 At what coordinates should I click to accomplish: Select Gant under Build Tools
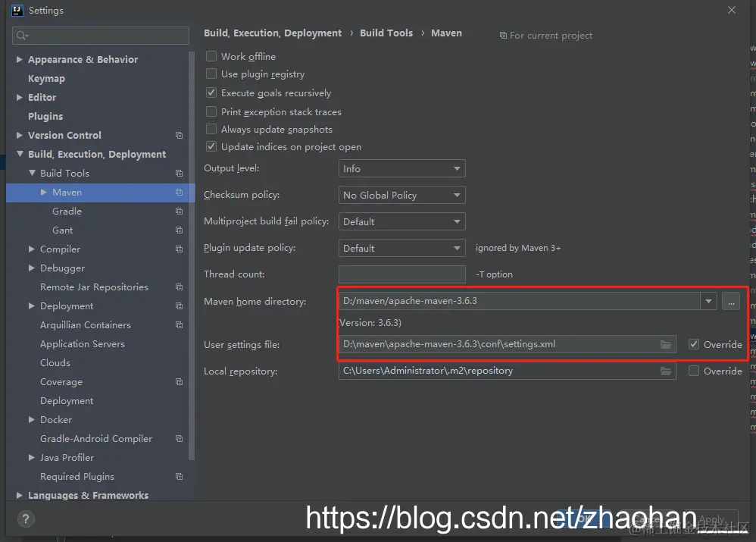63,230
